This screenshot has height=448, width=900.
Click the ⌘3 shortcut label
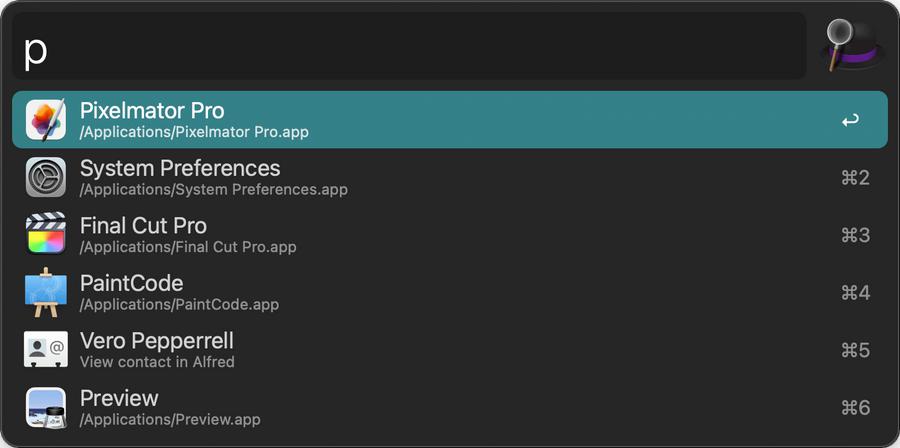(855, 235)
